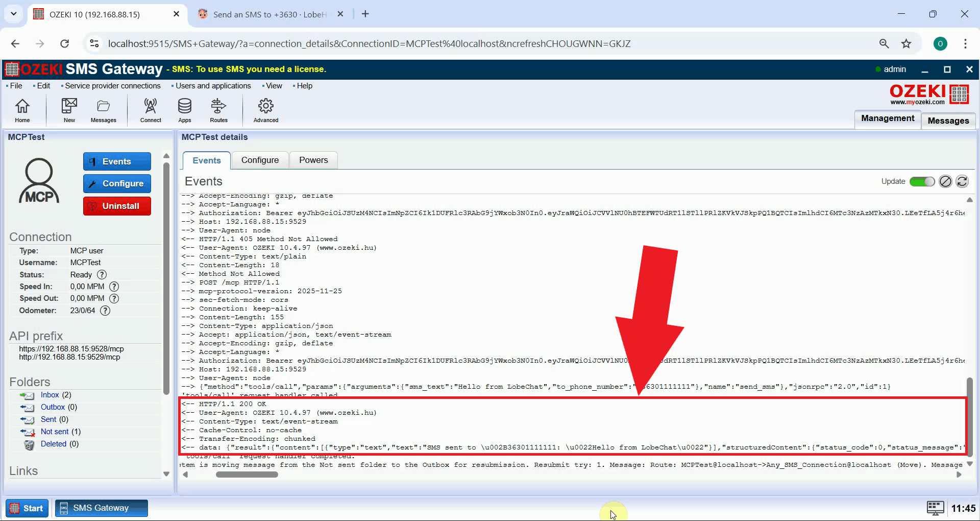Open the Inbox folder link
980x521 pixels.
[50, 395]
